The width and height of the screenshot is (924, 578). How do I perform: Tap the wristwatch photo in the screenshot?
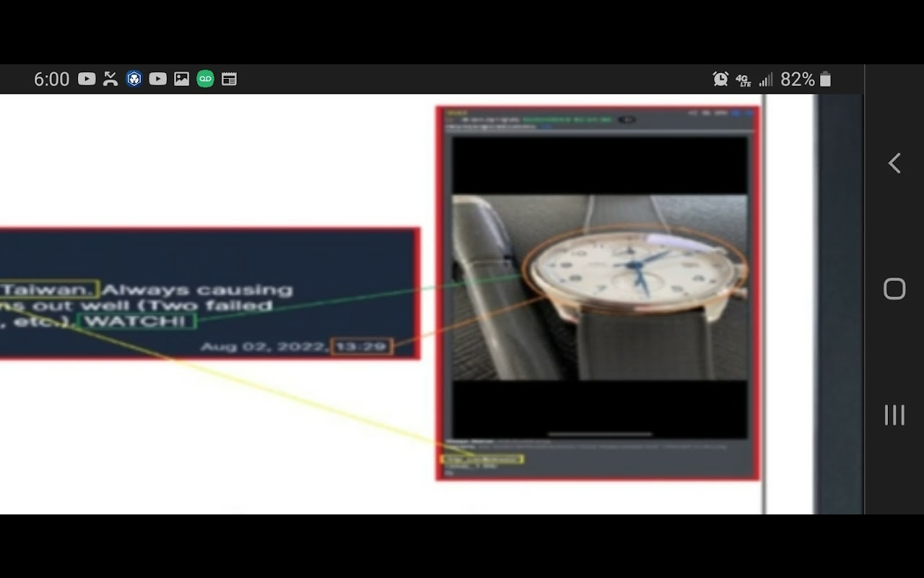point(600,287)
